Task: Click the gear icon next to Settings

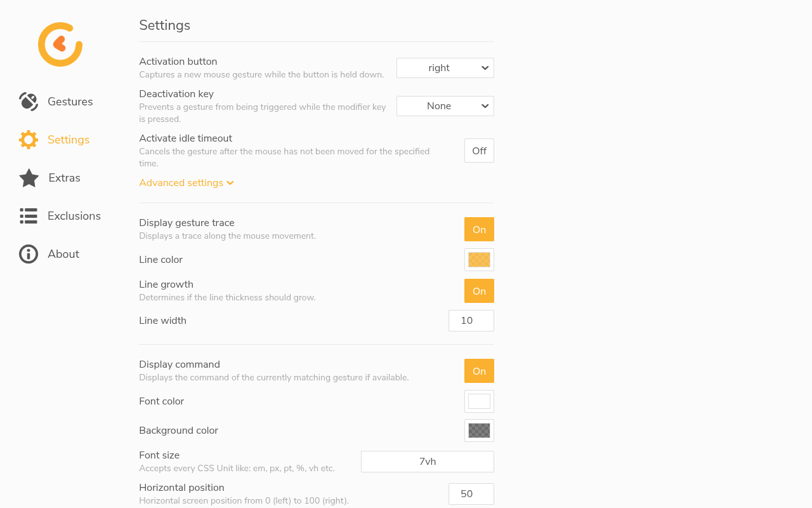Action: pyautogui.click(x=29, y=140)
